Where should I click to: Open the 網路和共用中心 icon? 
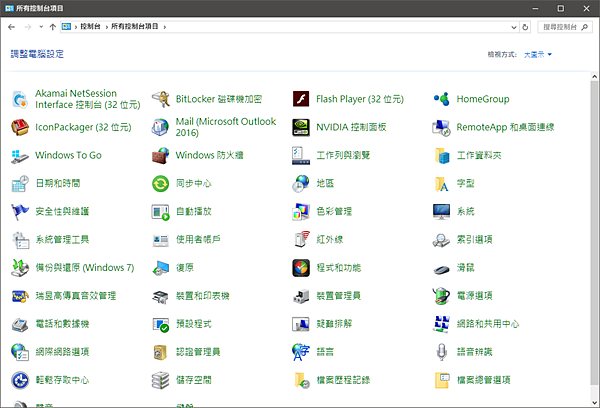441,324
